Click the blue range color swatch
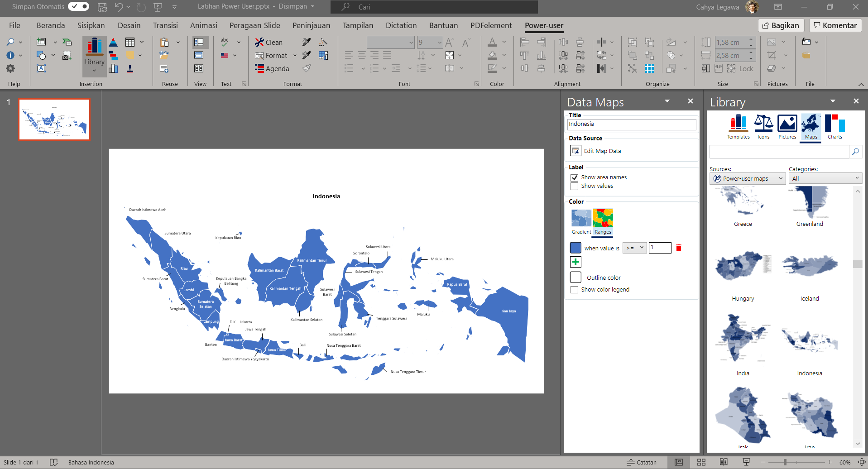 coord(575,248)
